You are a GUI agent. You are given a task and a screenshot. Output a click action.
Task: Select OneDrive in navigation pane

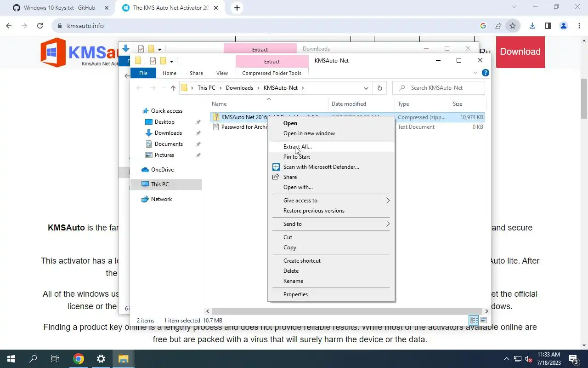point(162,169)
